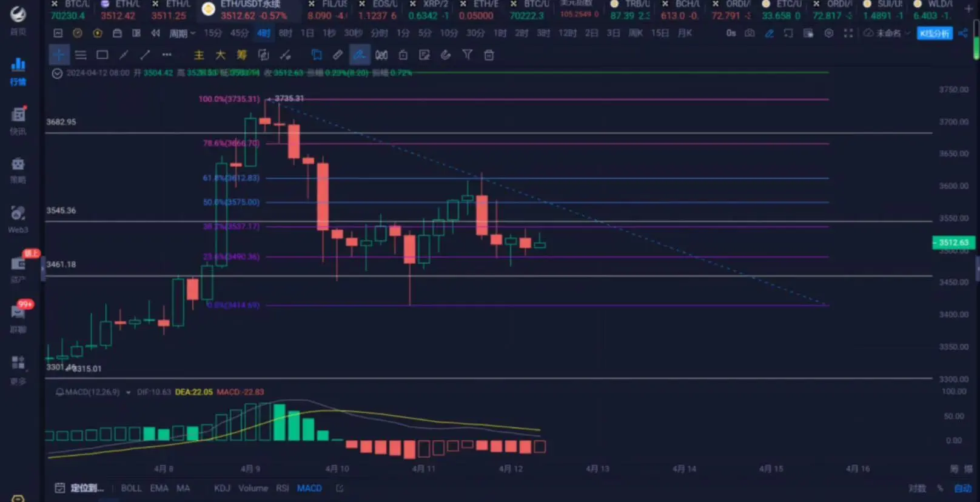
Task: Collapse the OHLC info row chevron
Action: click(x=57, y=73)
